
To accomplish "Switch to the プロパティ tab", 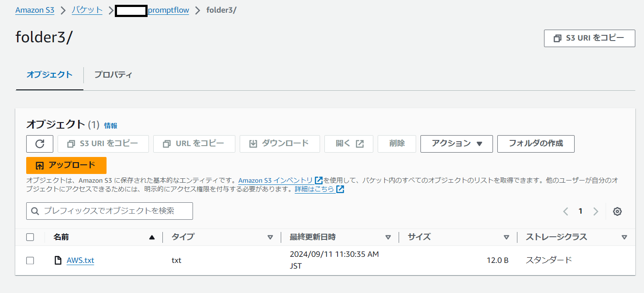I will [113, 75].
